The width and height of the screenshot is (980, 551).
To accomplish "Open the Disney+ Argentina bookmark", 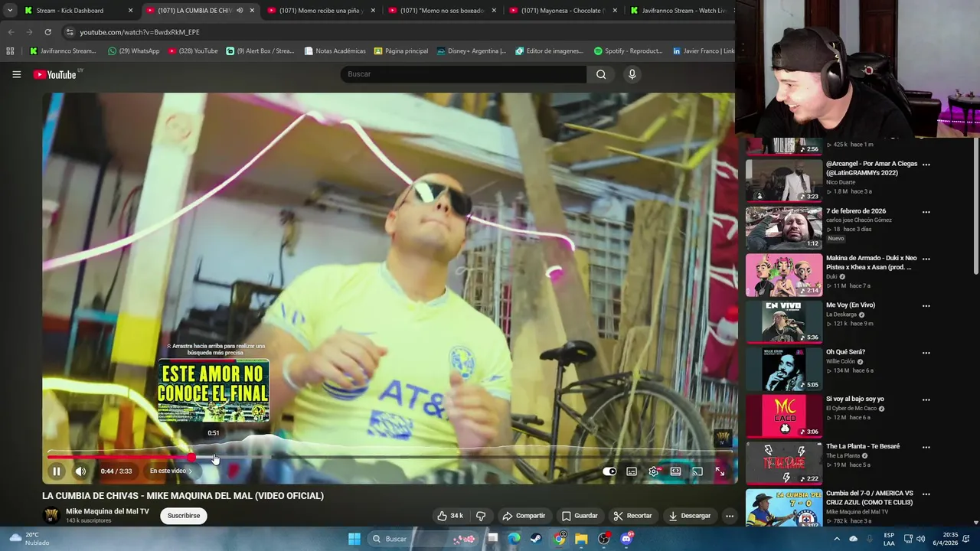I will [x=472, y=51].
